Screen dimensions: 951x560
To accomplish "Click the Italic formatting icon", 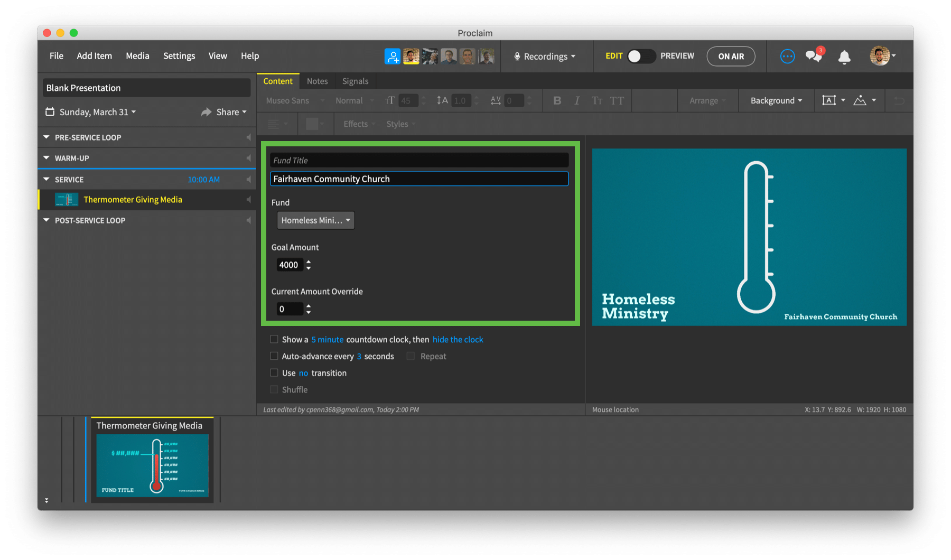I will tap(577, 100).
